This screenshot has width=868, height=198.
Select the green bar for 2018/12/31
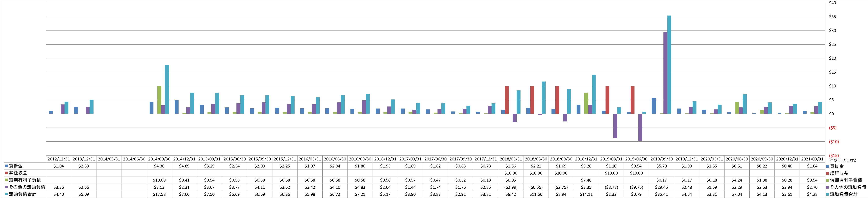[x=586, y=103]
